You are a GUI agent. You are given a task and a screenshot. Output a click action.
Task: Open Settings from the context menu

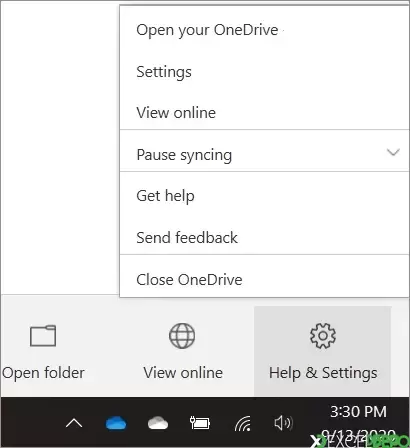tap(164, 72)
